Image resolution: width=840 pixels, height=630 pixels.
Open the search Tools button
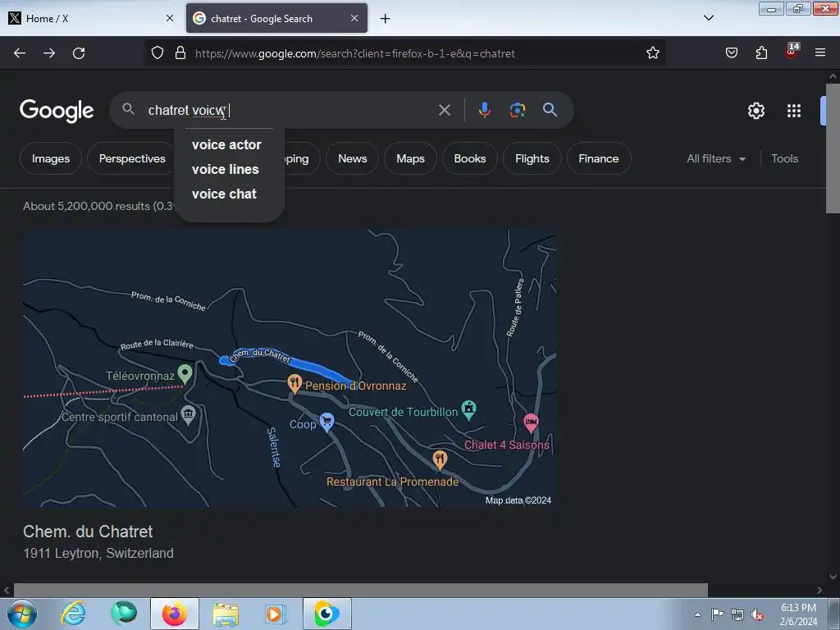(x=784, y=158)
